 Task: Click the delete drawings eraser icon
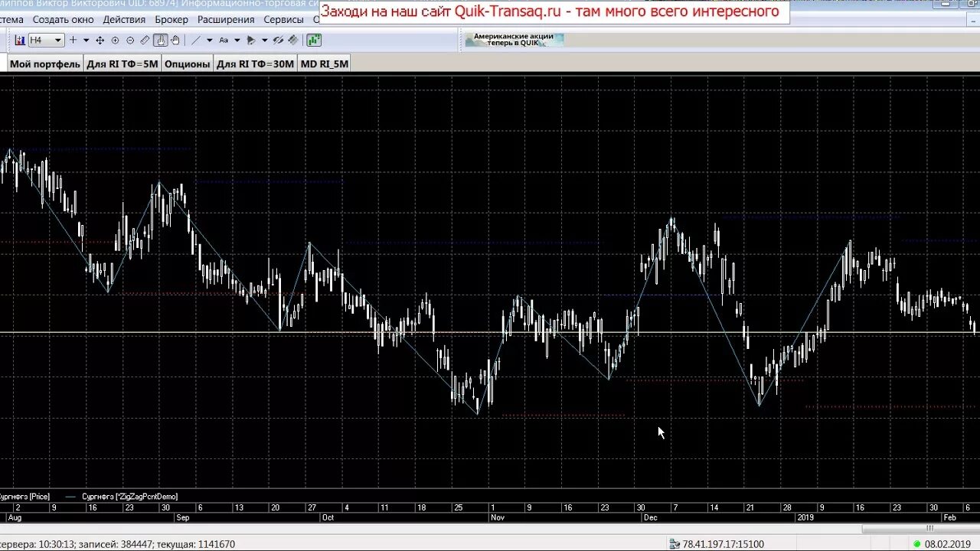click(x=293, y=40)
